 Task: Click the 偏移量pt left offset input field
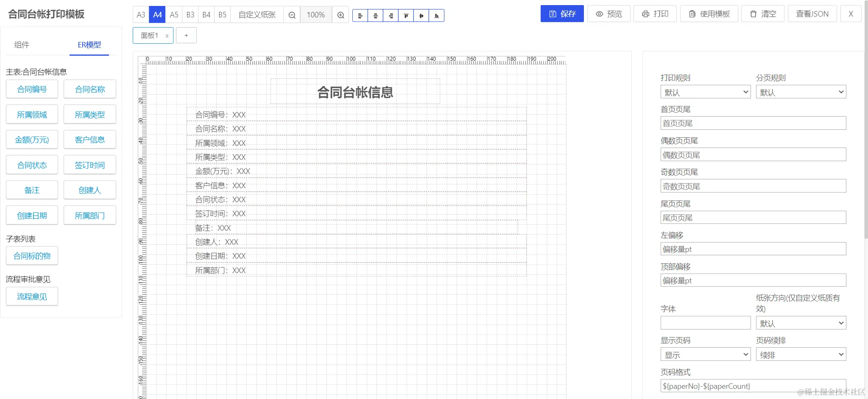[753, 249]
